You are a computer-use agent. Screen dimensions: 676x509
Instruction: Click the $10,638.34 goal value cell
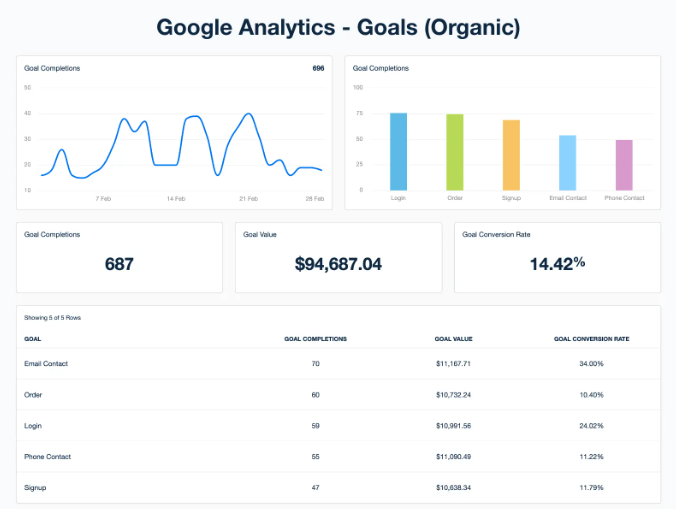point(454,488)
